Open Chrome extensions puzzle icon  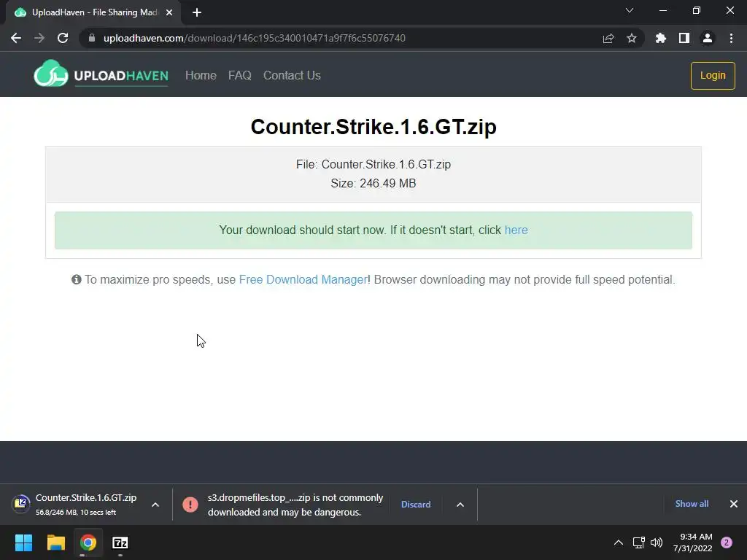[660, 38]
